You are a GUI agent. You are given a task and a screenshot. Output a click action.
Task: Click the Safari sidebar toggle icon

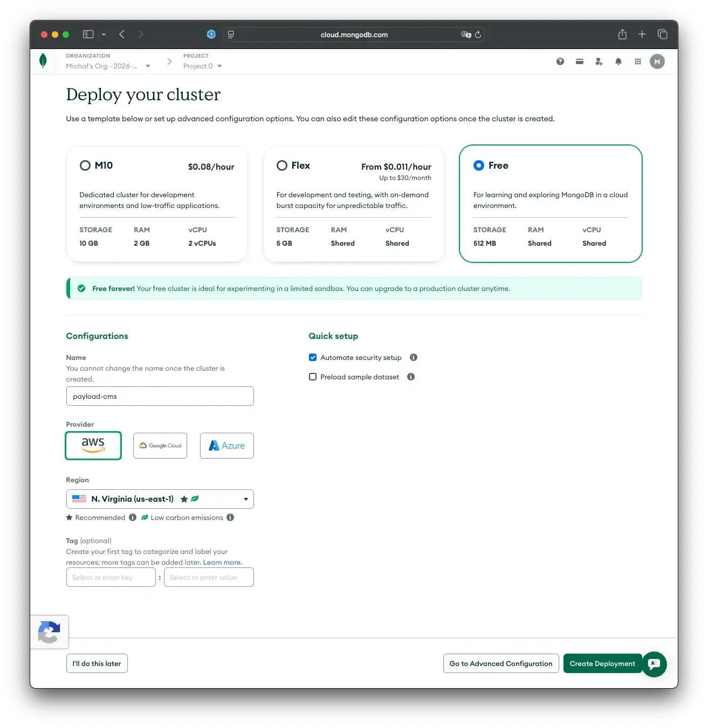(88, 34)
